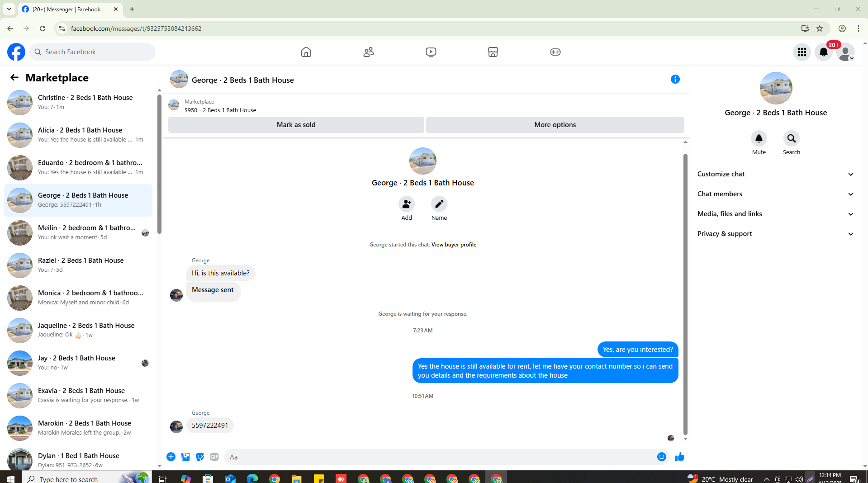The height and width of the screenshot is (483, 868).
Task: Send a thumbs-up like
Action: coord(679,457)
